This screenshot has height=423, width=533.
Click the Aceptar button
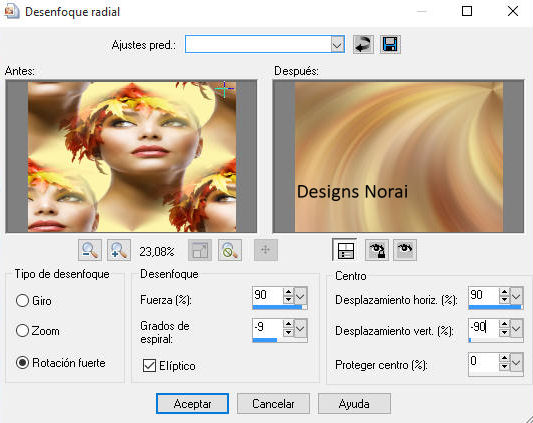coord(192,404)
